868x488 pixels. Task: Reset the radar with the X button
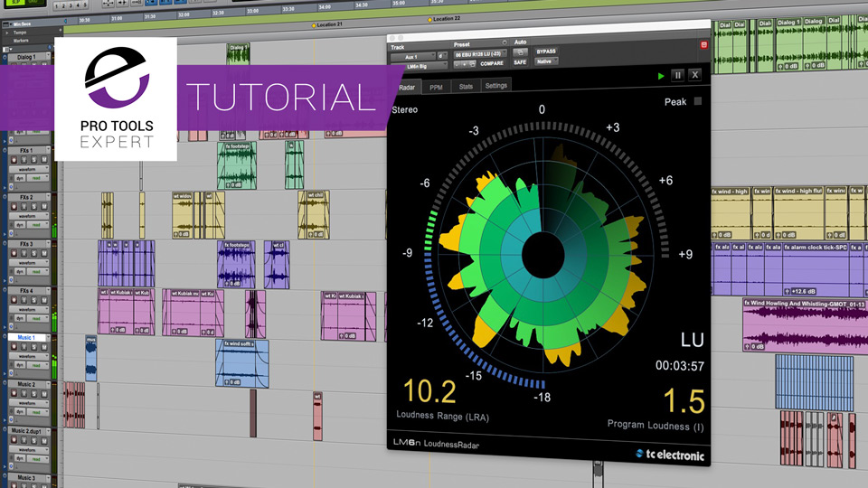[694, 75]
